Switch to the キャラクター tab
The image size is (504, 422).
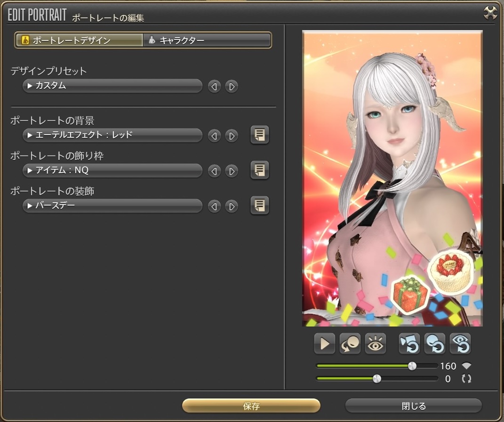(207, 40)
